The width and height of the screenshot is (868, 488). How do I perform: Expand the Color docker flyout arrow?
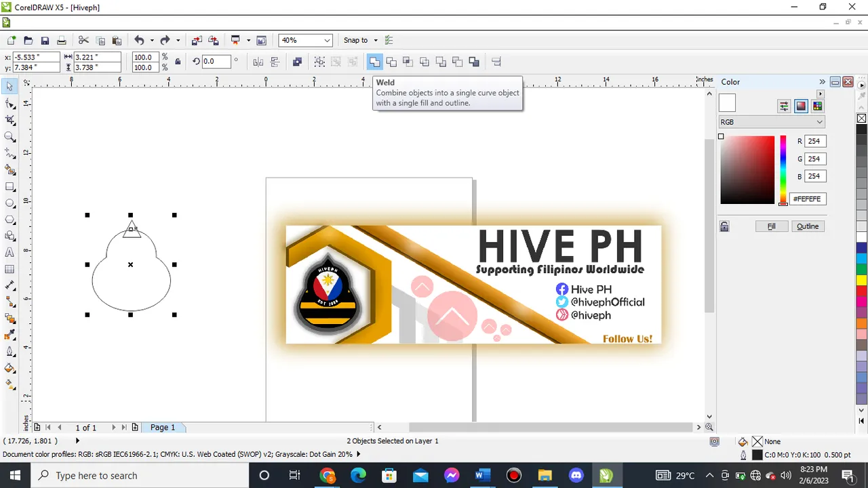(820, 94)
